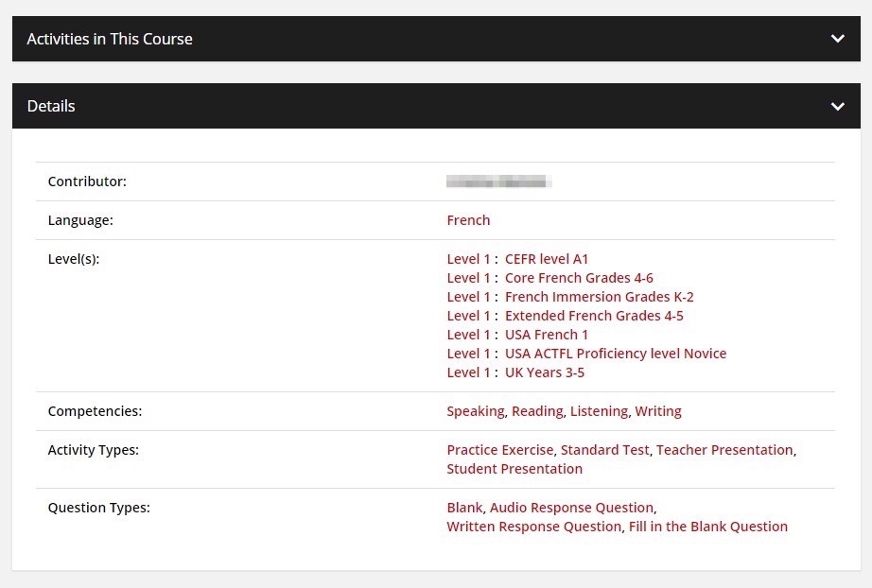
Task: Click the Reading competency link
Action: point(537,411)
